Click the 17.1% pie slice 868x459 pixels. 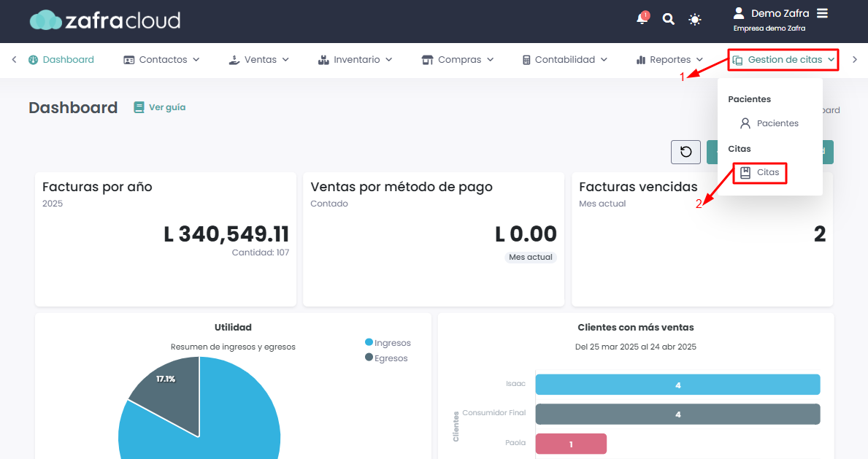(x=172, y=392)
